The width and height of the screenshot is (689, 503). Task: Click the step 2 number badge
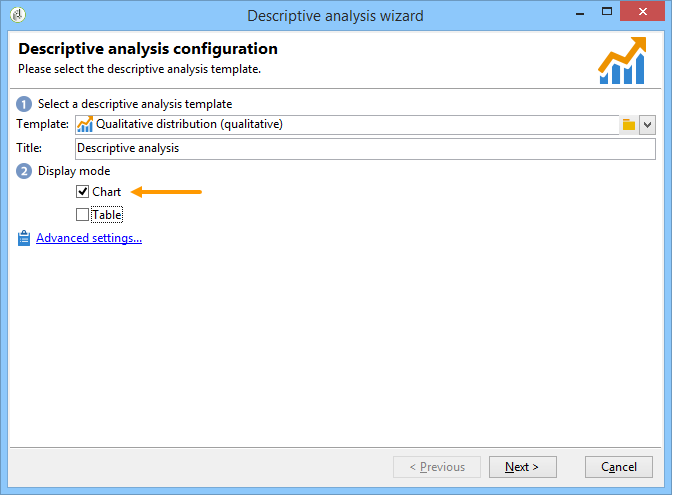click(24, 171)
